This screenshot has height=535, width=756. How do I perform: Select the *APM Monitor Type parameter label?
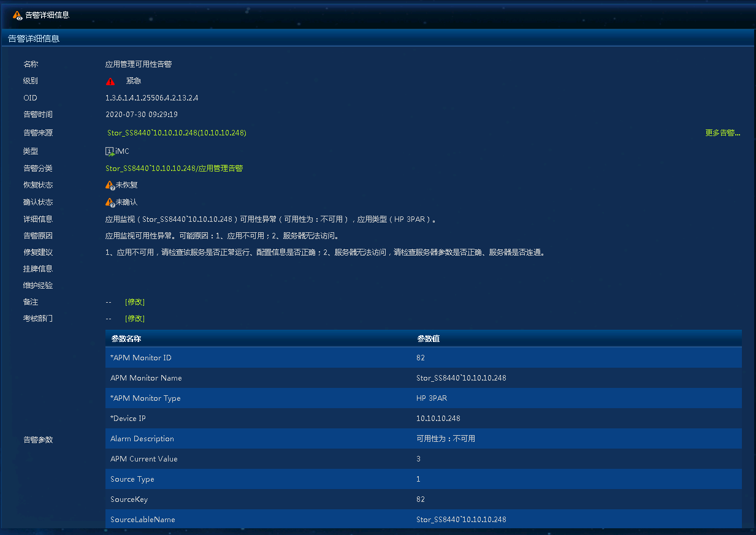pos(145,398)
